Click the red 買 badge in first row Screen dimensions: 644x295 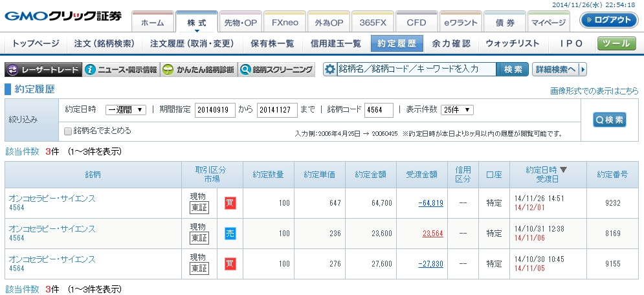tap(230, 203)
